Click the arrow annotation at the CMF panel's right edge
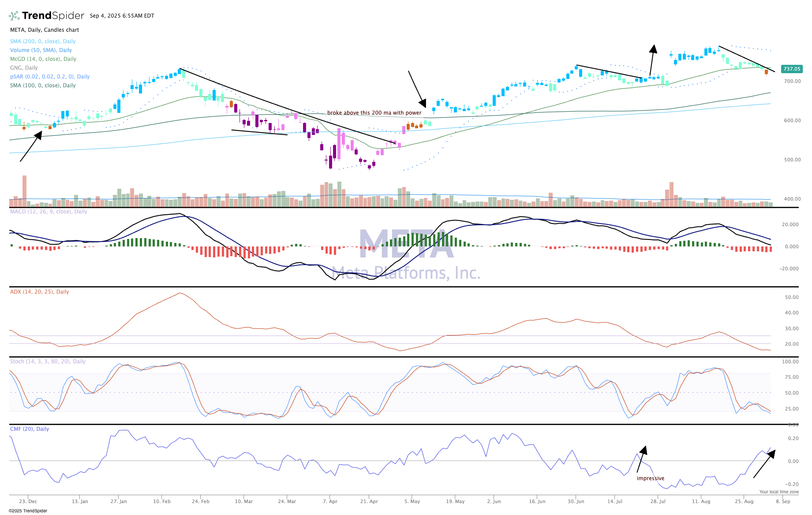812x515 pixels. tap(764, 464)
